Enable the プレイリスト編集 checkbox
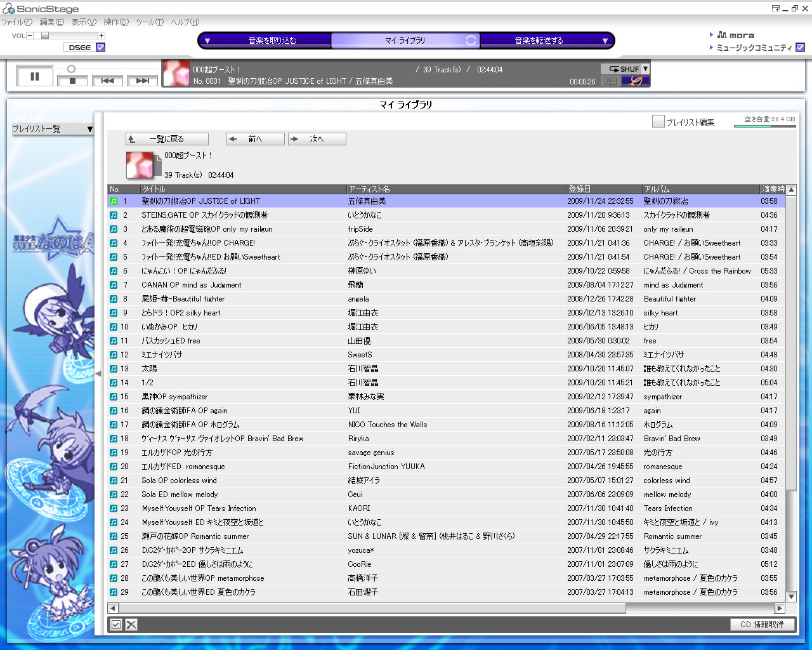812x650 pixels. 658,121
